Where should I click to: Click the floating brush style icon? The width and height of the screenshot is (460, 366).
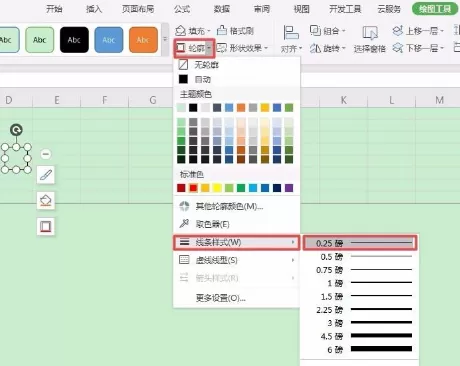[x=46, y=174]
